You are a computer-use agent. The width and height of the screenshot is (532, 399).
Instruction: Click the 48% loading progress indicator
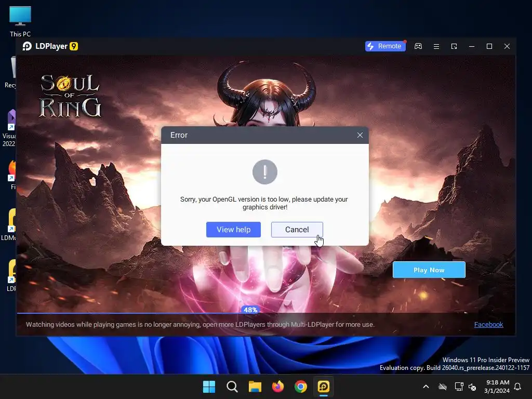click(250, 310)
